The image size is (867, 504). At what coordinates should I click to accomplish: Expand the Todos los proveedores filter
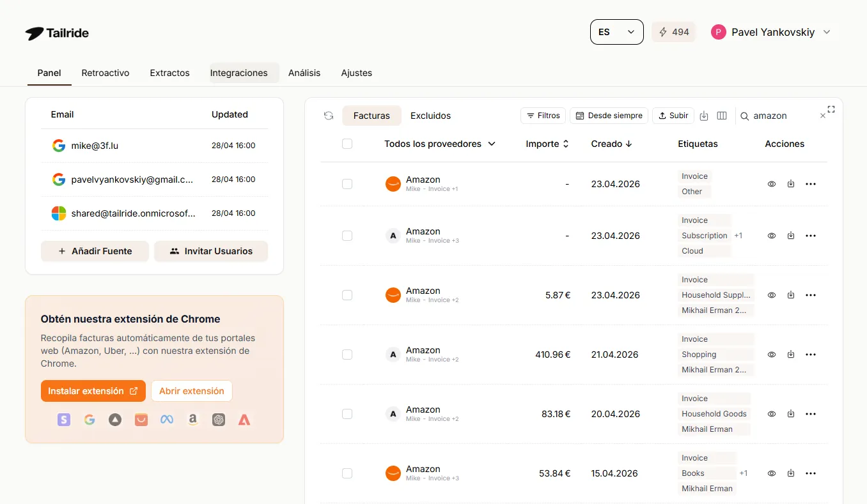pyautogui.click(x=440, y=144)
